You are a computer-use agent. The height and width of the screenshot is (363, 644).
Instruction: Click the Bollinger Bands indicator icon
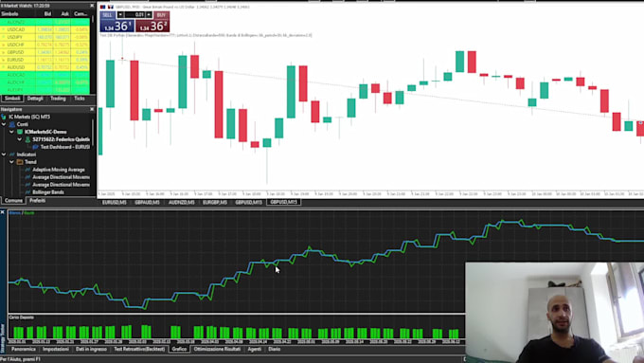click(x=27, y=192)
